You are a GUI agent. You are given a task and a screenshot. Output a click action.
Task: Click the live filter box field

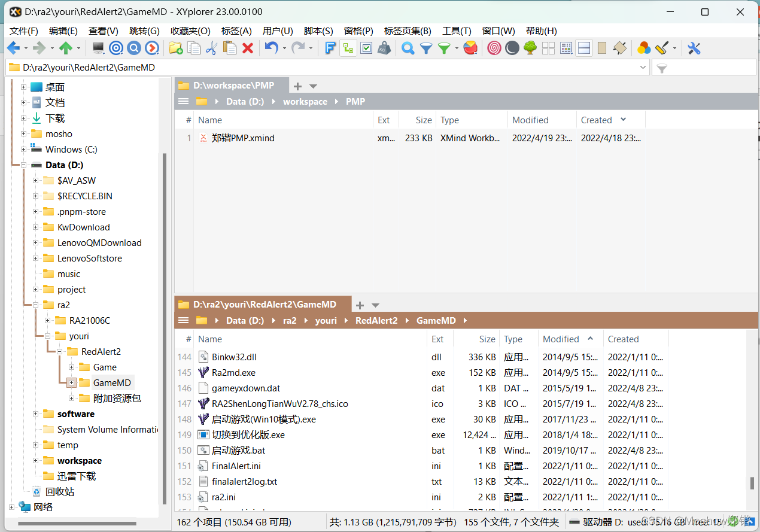click(x=704, y=68)
